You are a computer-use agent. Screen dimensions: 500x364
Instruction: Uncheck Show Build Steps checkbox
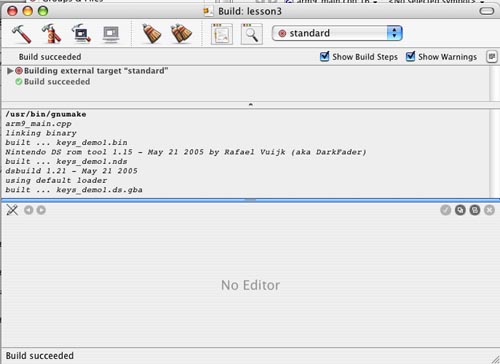[324, 56]
